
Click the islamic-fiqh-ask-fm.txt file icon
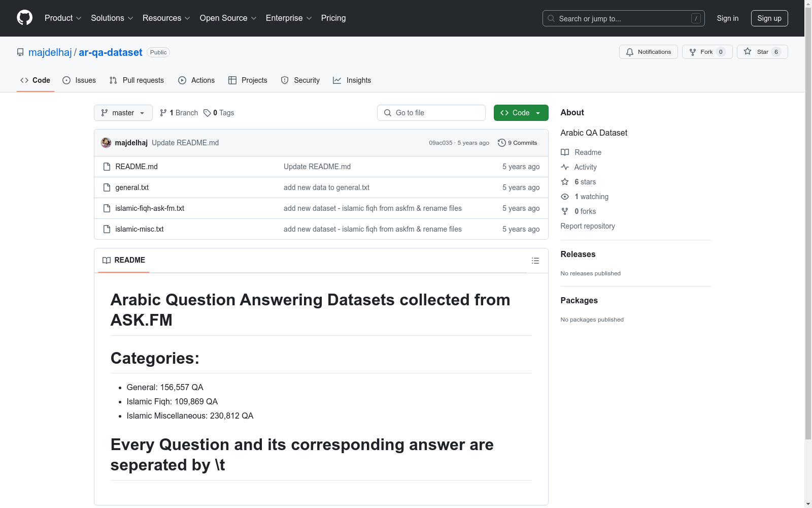tap(107, 208)
